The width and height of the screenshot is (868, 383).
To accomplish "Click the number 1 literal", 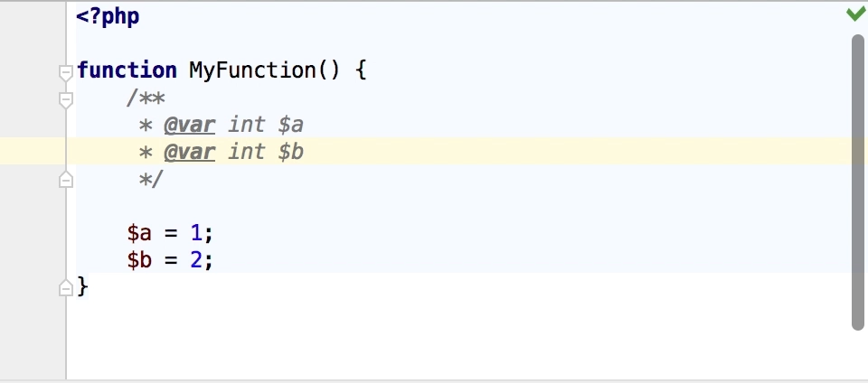I will tap(196, 233).
